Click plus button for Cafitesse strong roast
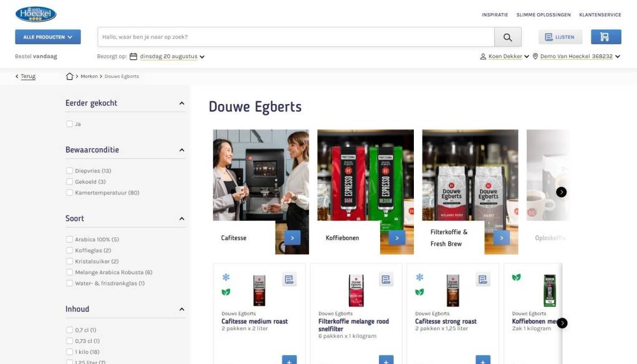Viewport: 637px width, 364px height. [482, 360]
